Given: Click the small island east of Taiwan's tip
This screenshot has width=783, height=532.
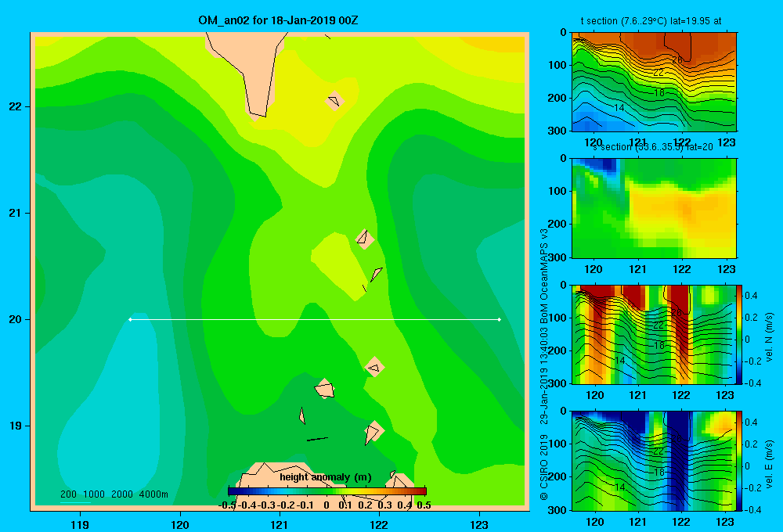Looking at the screenshot, I should point(334,101).
